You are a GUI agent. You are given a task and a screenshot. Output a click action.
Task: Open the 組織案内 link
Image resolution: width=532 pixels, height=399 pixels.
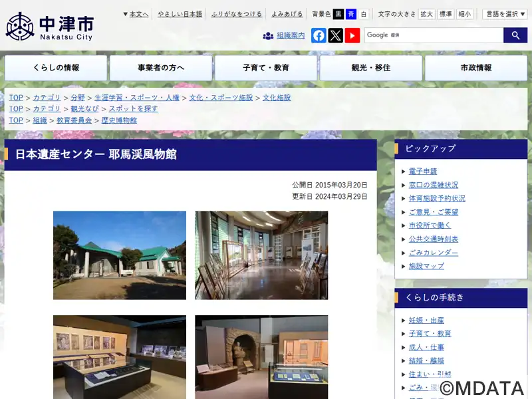[291, 35]
